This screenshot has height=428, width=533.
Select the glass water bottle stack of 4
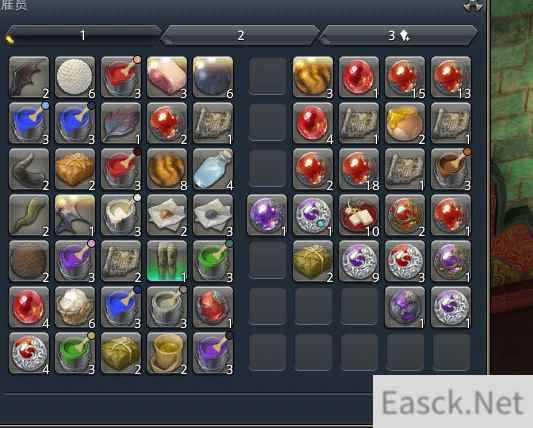pos(213,169)
